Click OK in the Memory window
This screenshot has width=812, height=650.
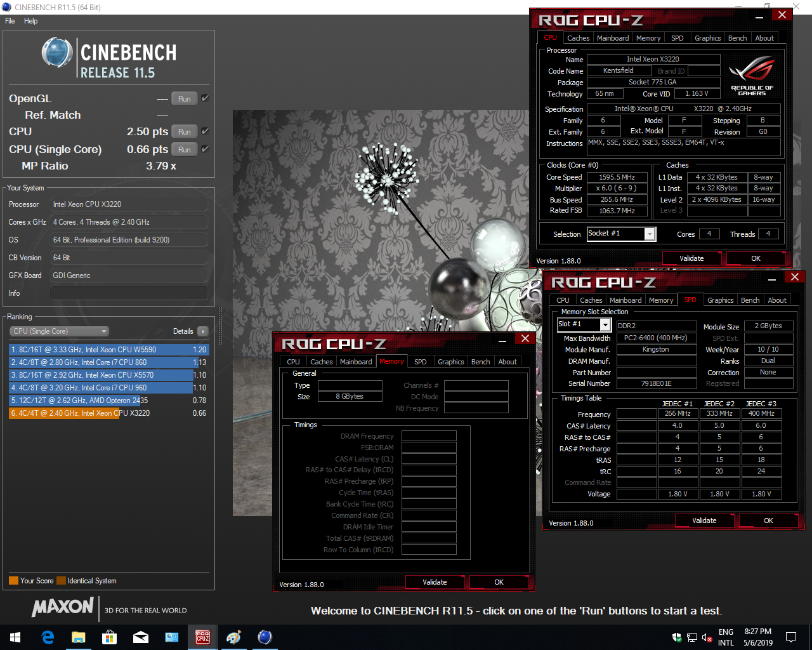[x=499, y=582]
